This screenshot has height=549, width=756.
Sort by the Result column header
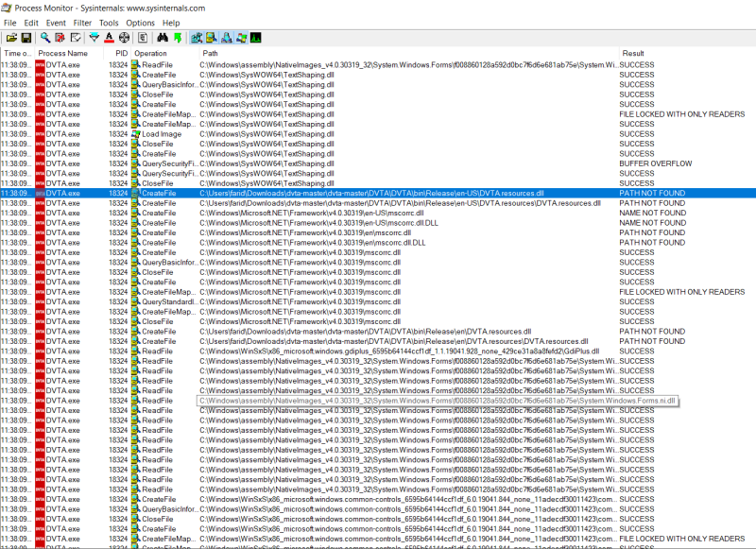pos(687,53)
